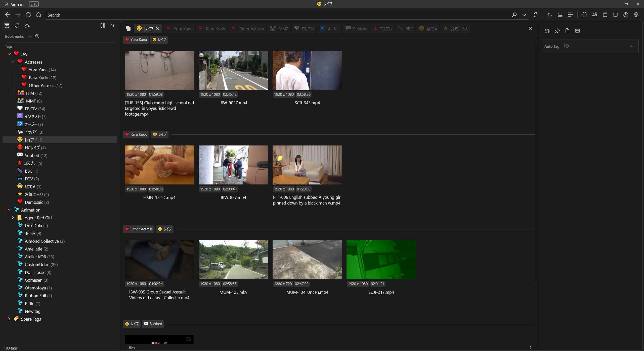The image size is (644, 351).
Task: Collapse the Animation tag group
Action: [9, 210]
